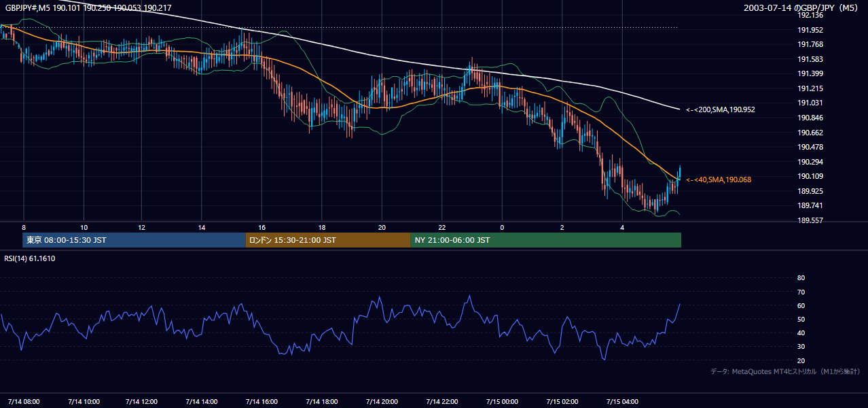This screenshot has width=868, height=408.
Task: Click price axis label 191.952
Action: [810, 30]
